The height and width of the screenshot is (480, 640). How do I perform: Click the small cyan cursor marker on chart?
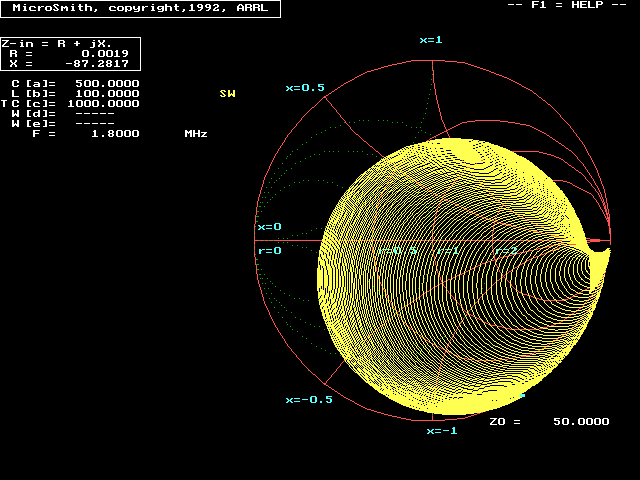pos(522,395)
